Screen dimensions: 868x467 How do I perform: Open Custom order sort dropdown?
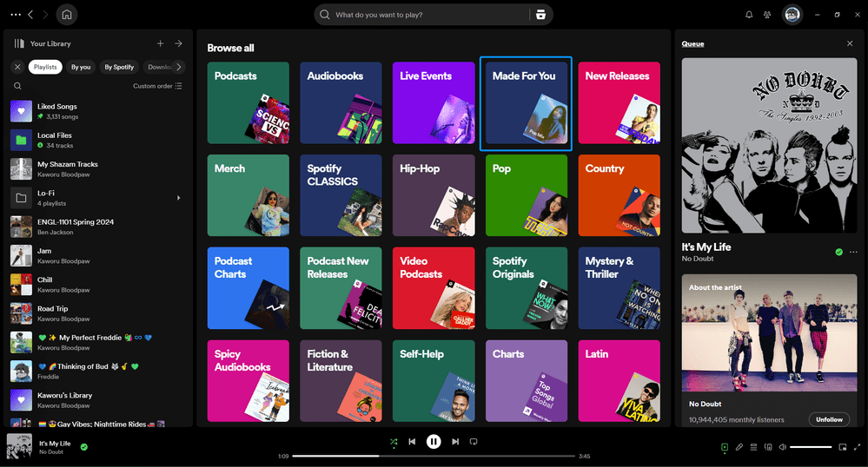[157, 86]
